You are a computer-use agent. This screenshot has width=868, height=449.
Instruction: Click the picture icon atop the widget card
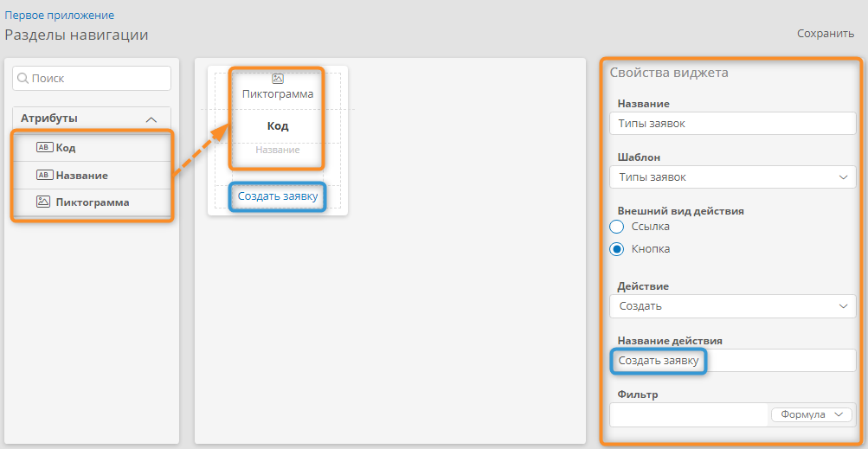(x=278, y=79)
